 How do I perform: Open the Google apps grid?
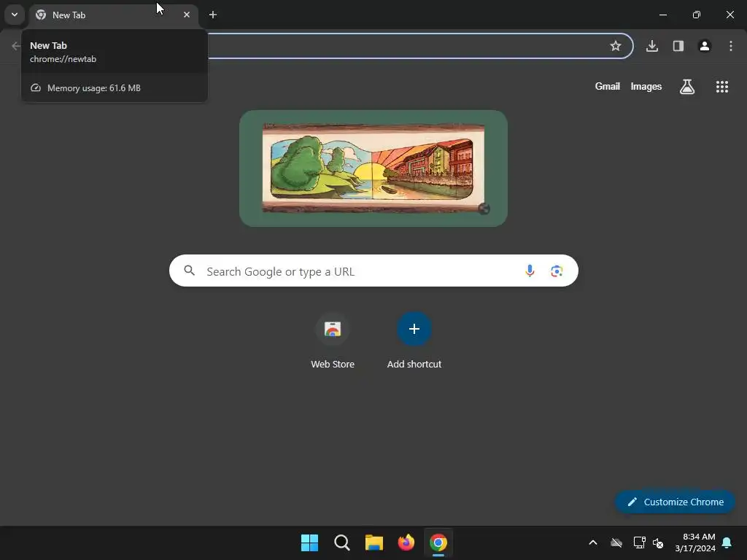(x=722, y=87)
